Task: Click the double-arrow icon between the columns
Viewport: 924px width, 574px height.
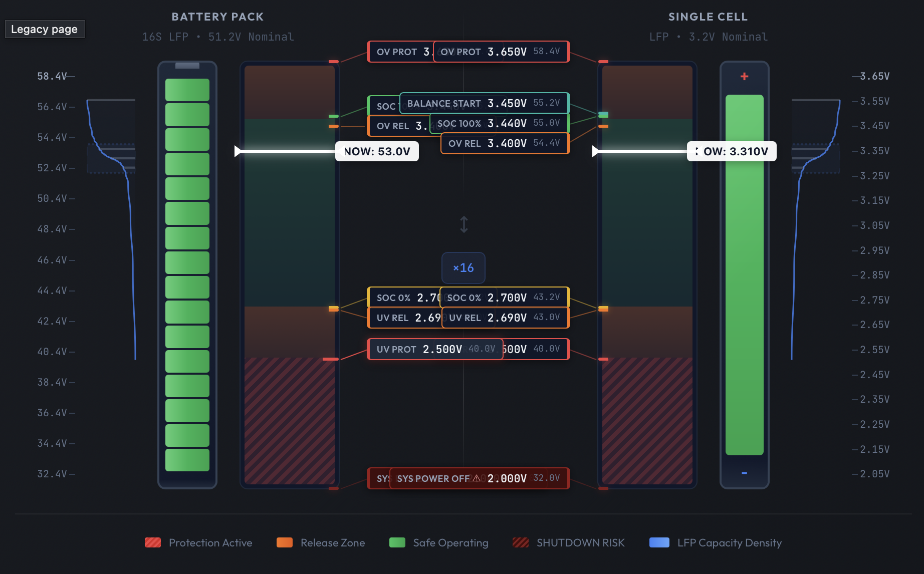Action: click(x=463, y=224)
